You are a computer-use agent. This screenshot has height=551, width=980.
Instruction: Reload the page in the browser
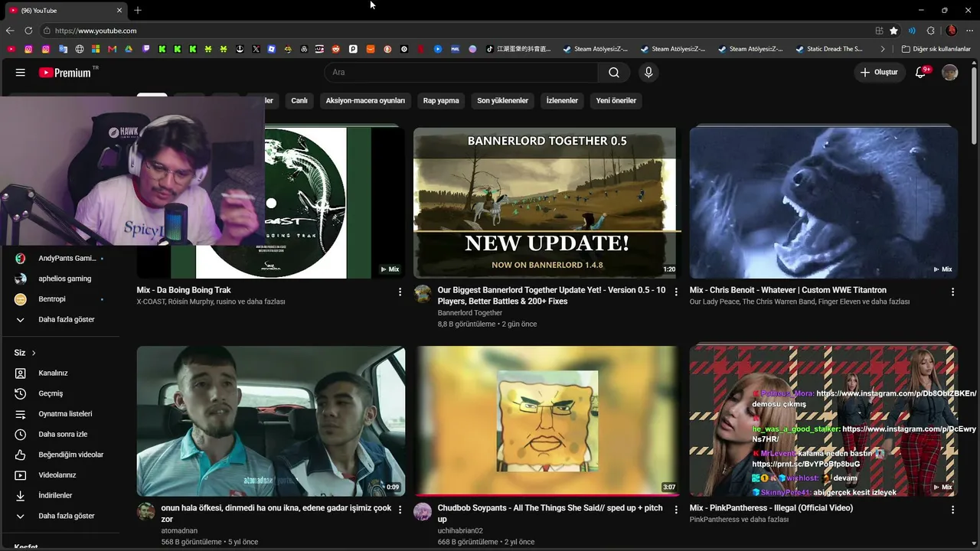[28, 31]
